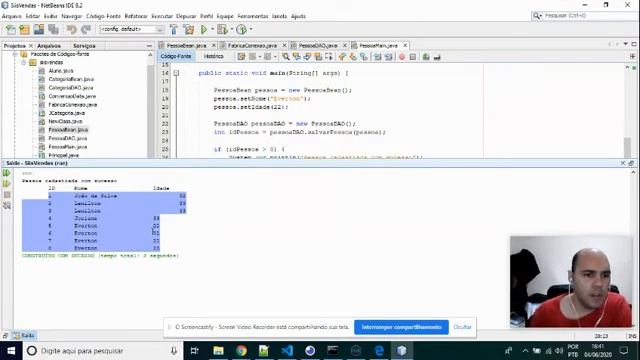The height and width of the screenshot is (360, 640).
Task: Click the Find Next Occurrence editor icon
Action: pos(307,57)
